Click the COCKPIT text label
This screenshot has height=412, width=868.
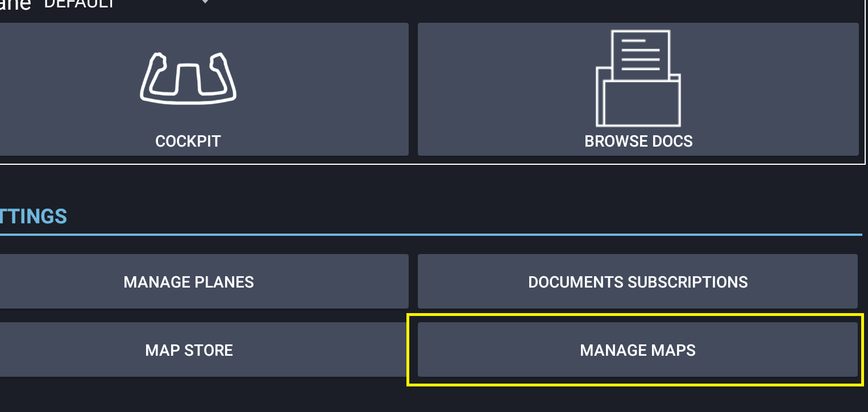pyautogui.click(x=188, y=141)
